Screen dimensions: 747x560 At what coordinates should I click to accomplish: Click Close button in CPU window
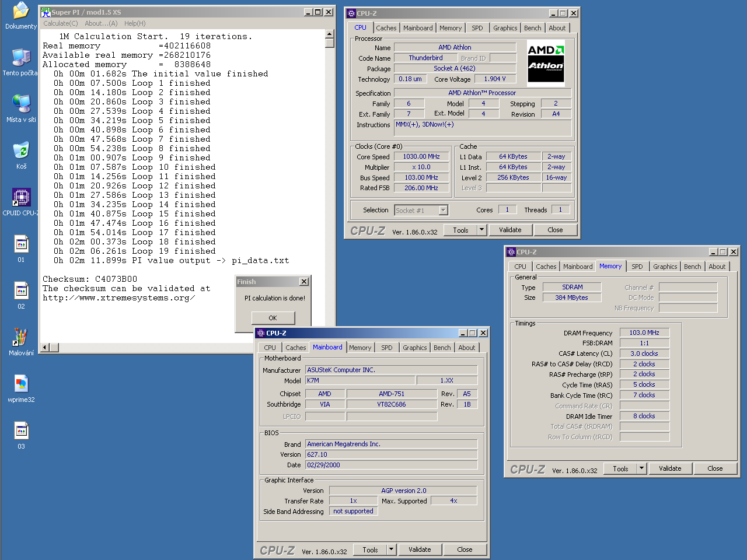(555, 230)
